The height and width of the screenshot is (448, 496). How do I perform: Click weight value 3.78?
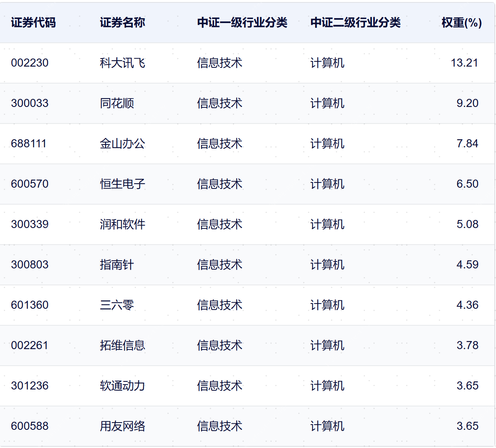tap(467, 345)
